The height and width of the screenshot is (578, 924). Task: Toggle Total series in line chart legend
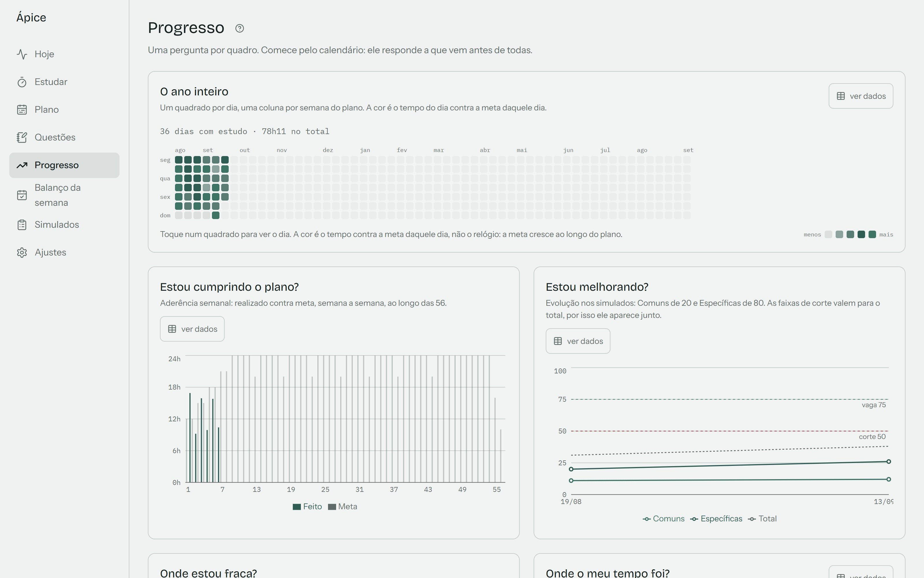[763, 519]
